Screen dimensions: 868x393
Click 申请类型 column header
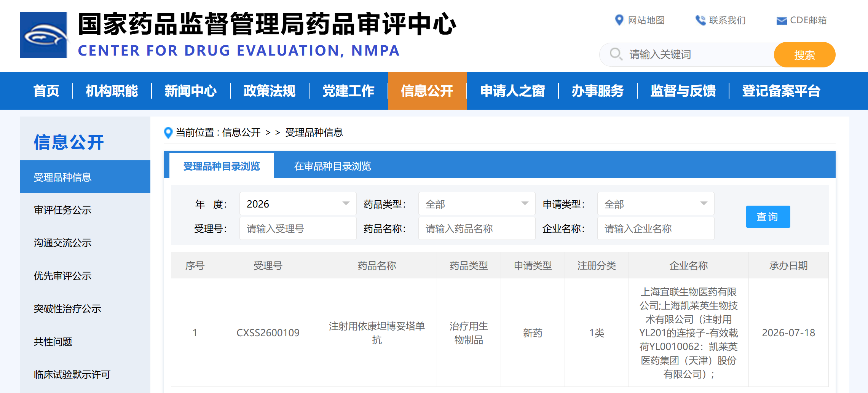533,265
